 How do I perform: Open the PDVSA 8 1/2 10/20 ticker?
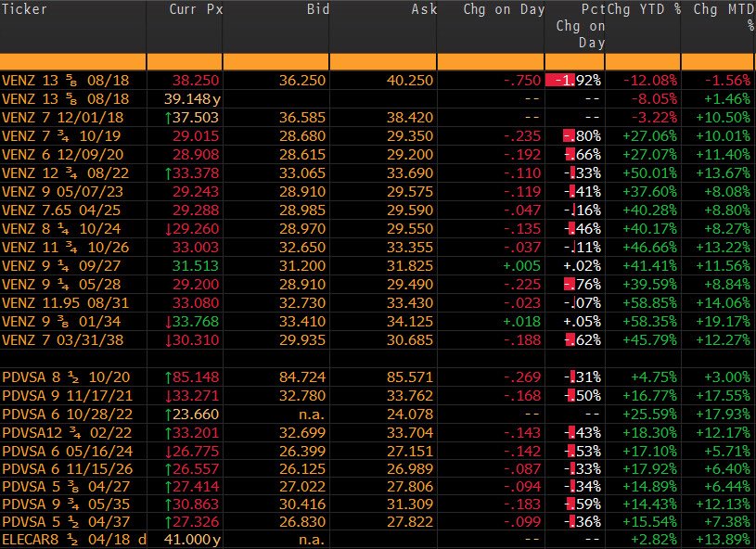67,377
